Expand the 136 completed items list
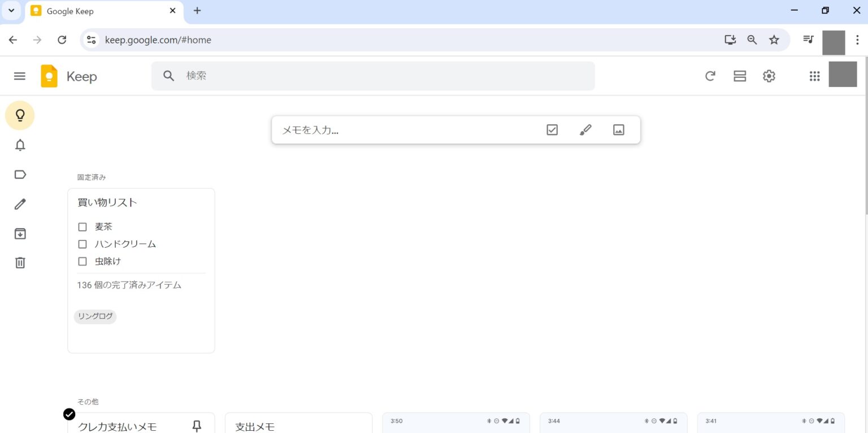This screenshot has height=433, width=868. (129, 285)
